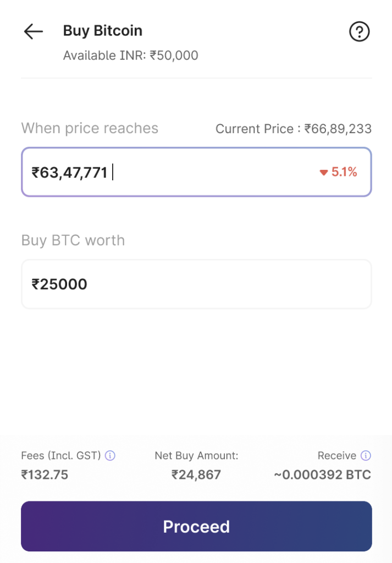This screenshot has height=563, width=392.
Task: Click the Fees (Incl. GST) label
Action: [61, 456]
